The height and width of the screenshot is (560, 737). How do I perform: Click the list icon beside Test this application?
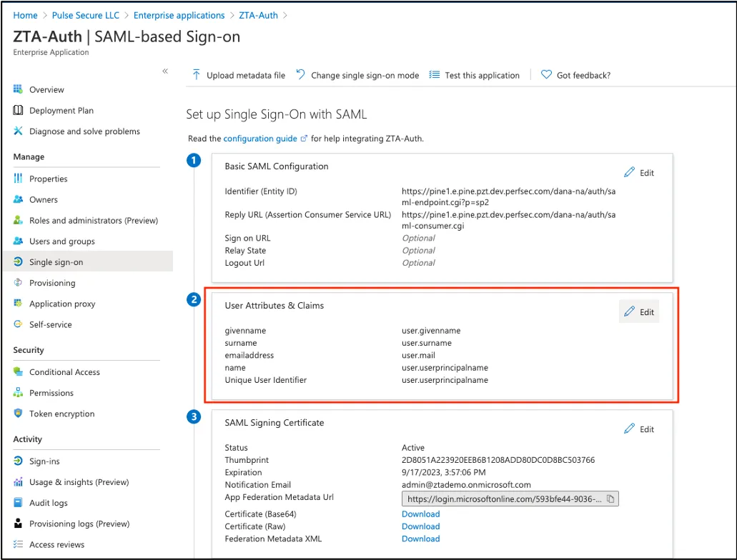(x=435, y=75)
